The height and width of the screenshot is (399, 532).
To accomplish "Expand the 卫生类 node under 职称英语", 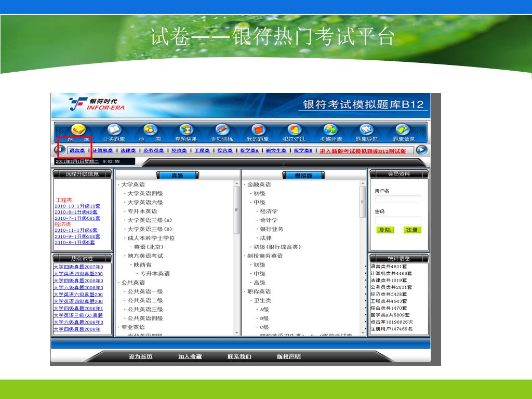I will 262,301.
